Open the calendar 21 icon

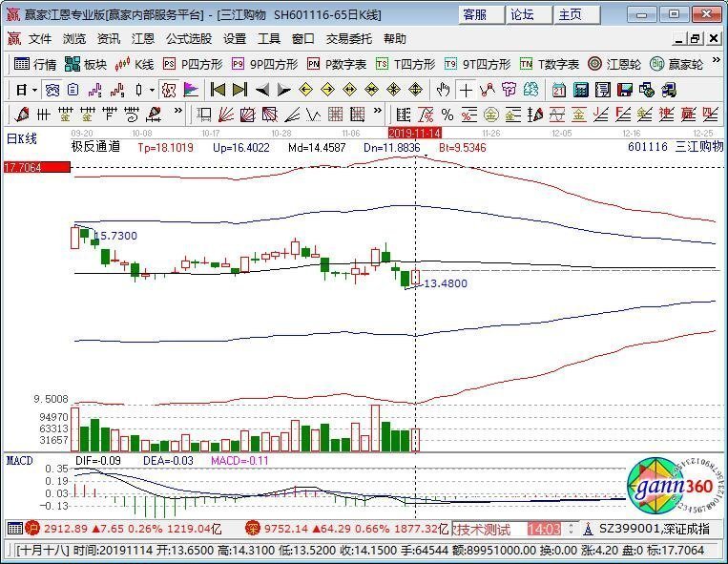[559, 90]
